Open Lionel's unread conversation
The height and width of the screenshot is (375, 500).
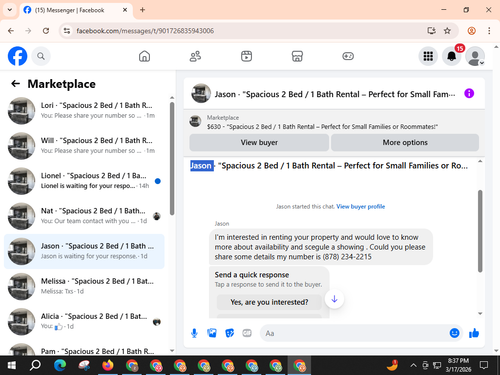coord(84,181)
